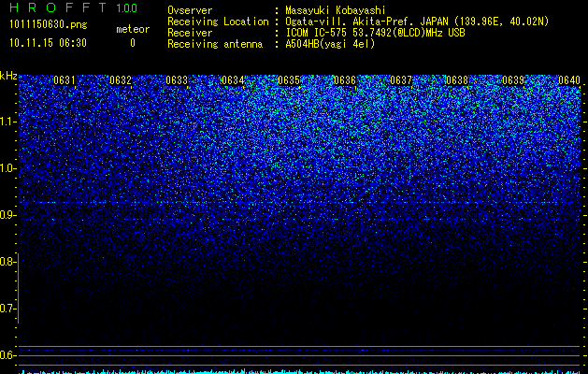Click the 0631 time marker
The height and width of the screenshot is (374, 588).
point(65,80)
